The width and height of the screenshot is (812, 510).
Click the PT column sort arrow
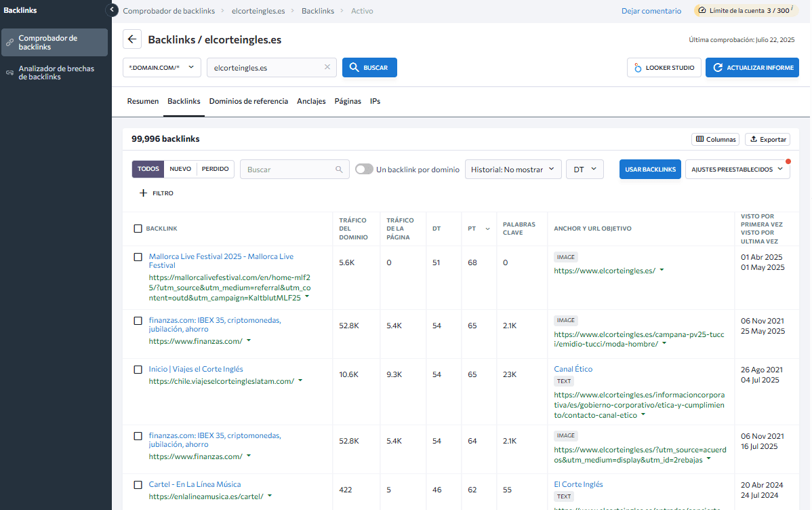(487, 229)
